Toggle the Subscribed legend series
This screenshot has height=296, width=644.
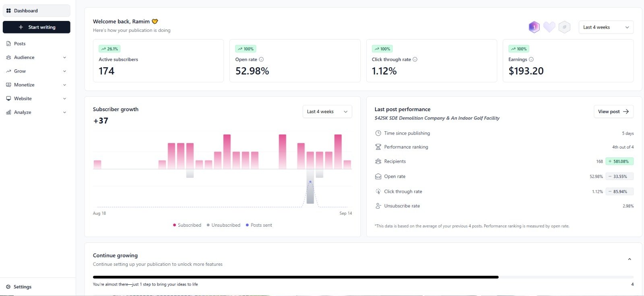tap(187, 225)
